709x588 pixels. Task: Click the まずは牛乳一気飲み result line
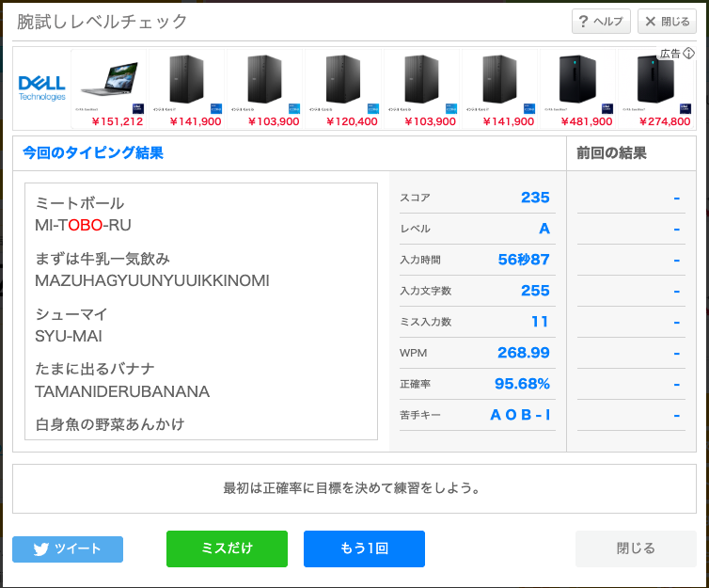pyautogui.click(x=102, y=258)
